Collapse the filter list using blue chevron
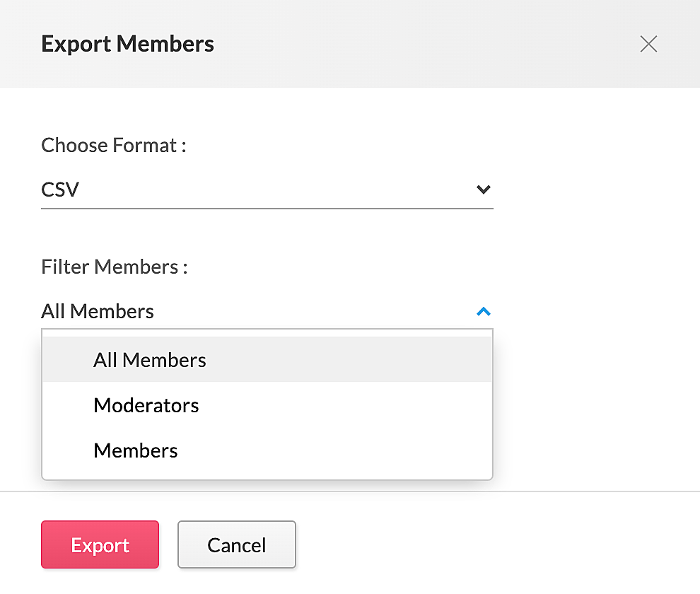 (484, 311)
